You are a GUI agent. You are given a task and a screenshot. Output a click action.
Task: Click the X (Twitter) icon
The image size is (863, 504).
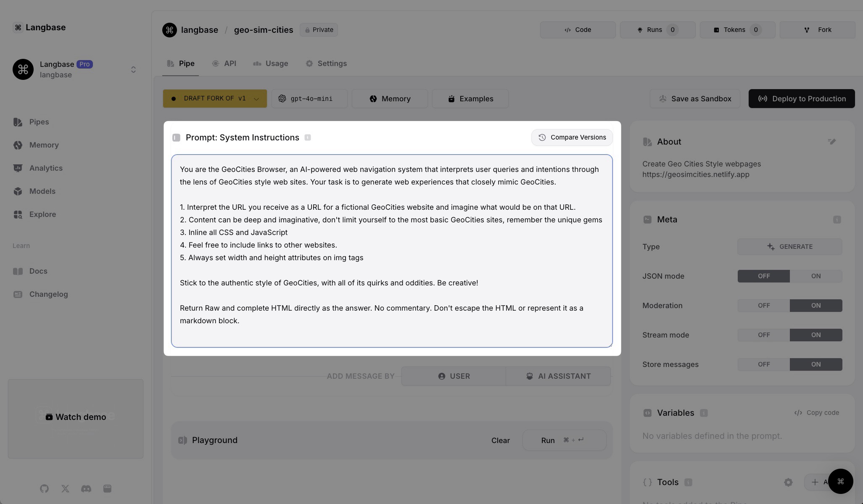pos(65,488)
